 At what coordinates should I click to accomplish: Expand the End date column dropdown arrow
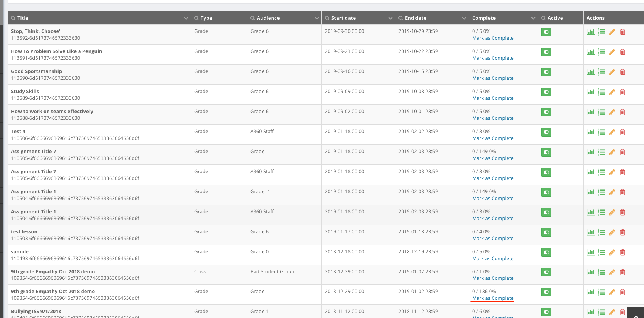point(464,18)
